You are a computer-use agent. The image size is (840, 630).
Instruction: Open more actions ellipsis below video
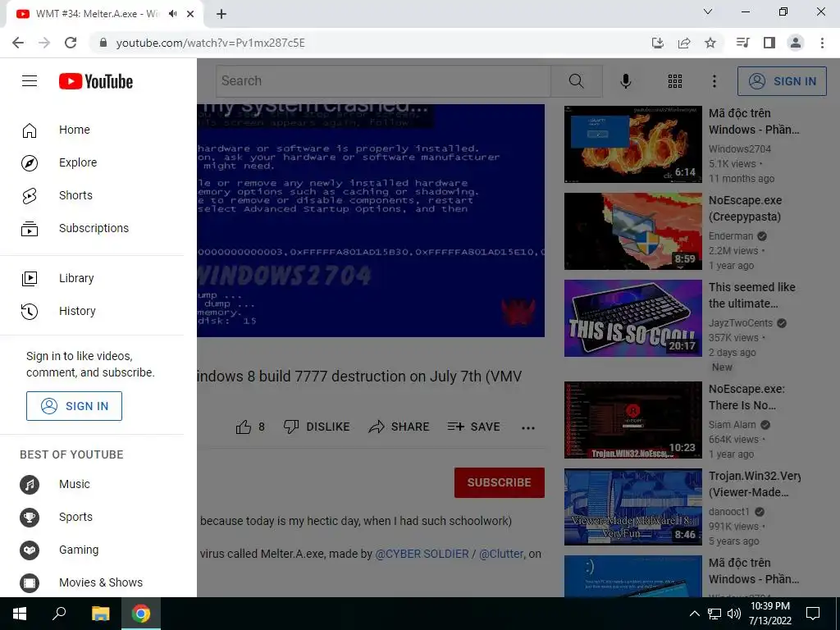tap(528, 427)
